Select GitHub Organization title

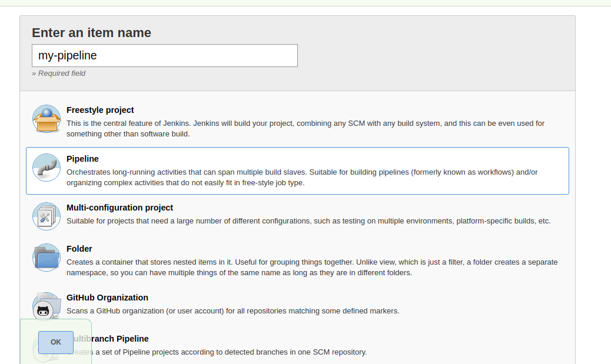[107, 298]
